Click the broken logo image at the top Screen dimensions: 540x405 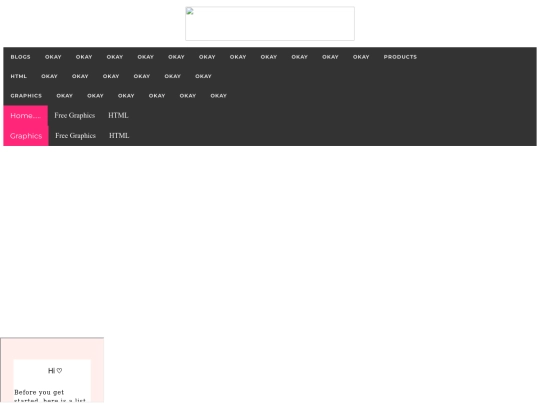(x=270, y=23)
